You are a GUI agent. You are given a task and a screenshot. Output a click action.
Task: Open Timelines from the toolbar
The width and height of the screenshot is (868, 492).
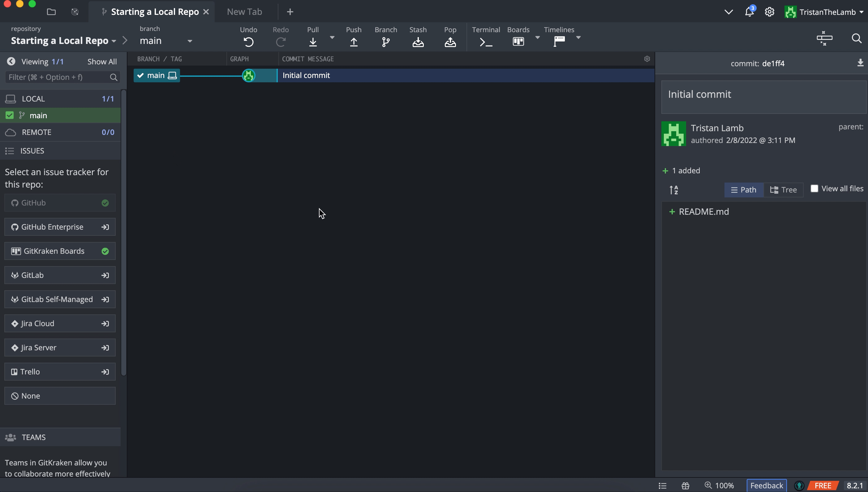click(559, 41)
